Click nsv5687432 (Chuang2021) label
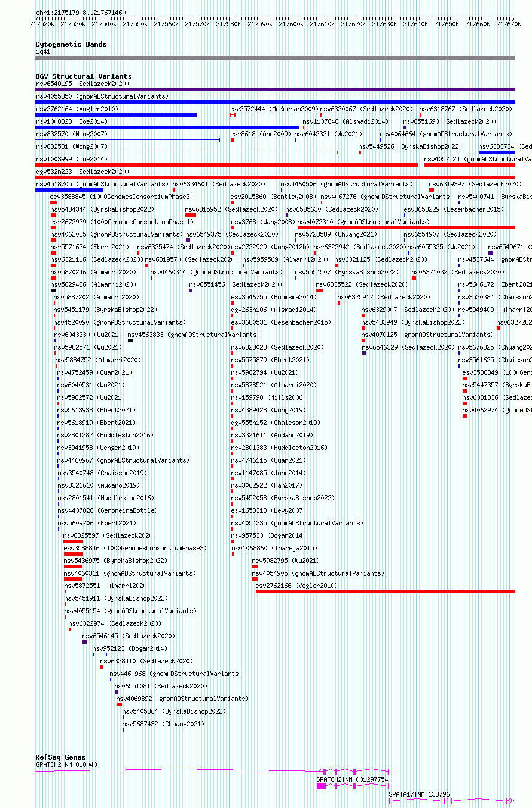 point(163,724)
